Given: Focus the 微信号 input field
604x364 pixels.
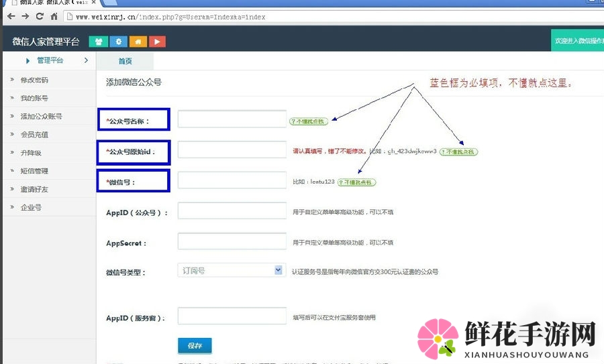Looking at the screenshot, I should (x=232, y=180).
